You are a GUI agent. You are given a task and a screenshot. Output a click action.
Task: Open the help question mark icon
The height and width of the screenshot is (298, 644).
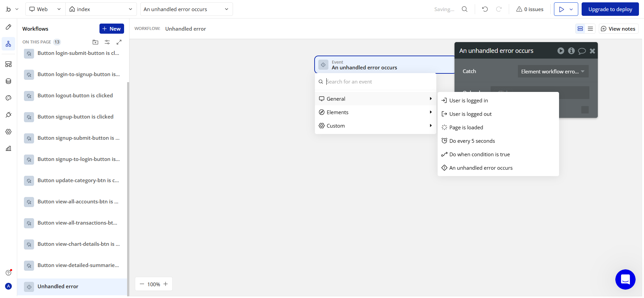point(8,273)
